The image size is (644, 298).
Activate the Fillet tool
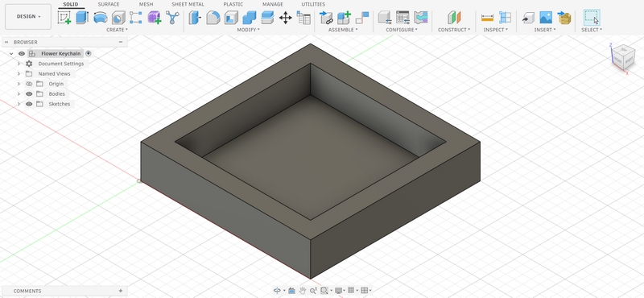(x=213, y=18)
